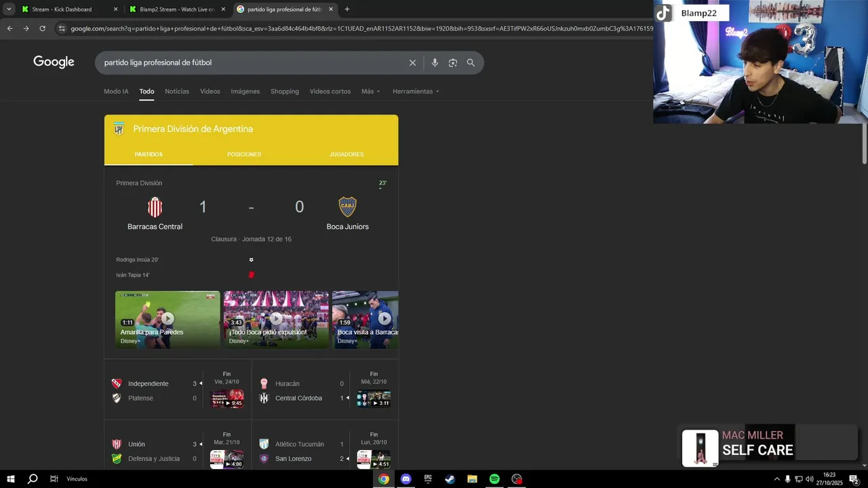Select the Noticias results filter

(177, 91)
